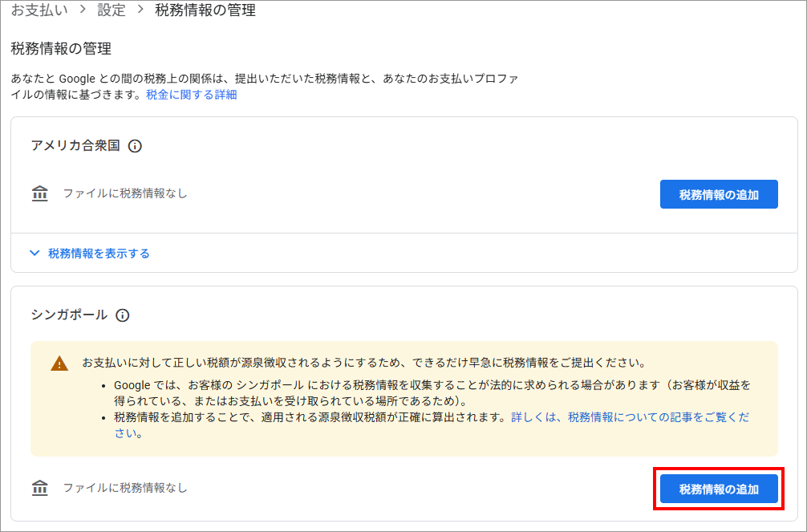Click the info icon beside シンガポール

(x=123, y=315)
